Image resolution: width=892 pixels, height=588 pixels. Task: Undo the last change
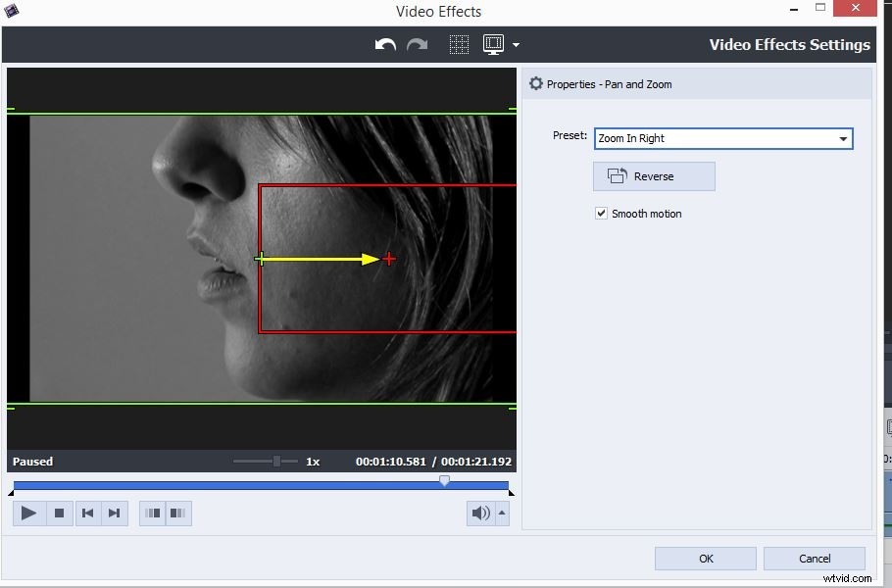click(384, 44)
